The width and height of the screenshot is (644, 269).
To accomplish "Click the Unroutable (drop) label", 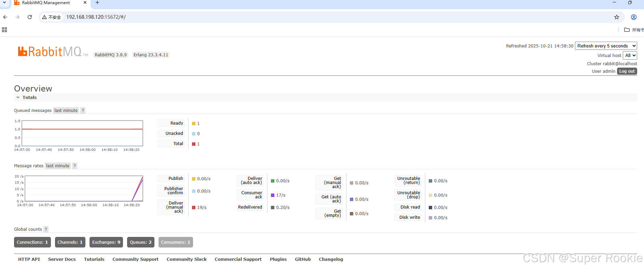I will coord(409,195).
